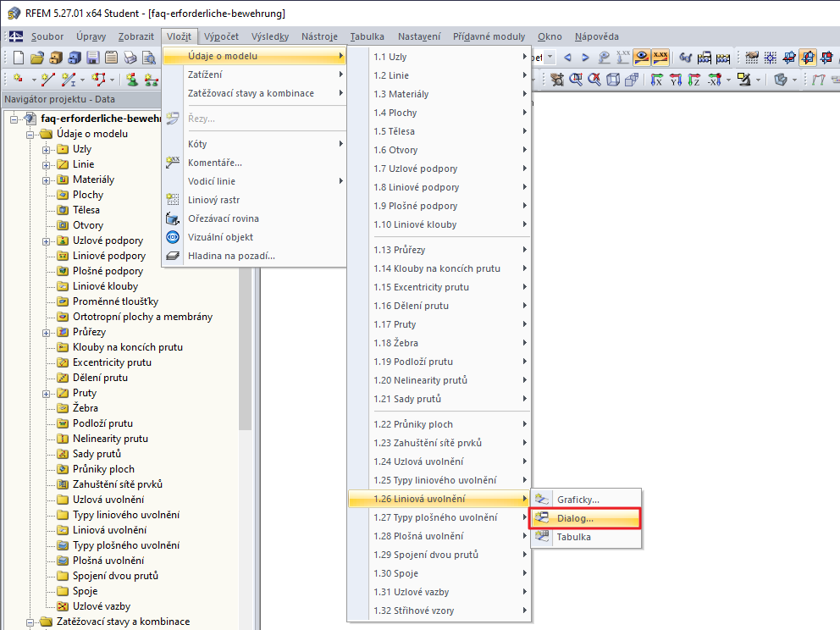The width and height of the screenshot is (840, 630).
Task: Open the Přídavné moduly menu
Action: point(489,36)
